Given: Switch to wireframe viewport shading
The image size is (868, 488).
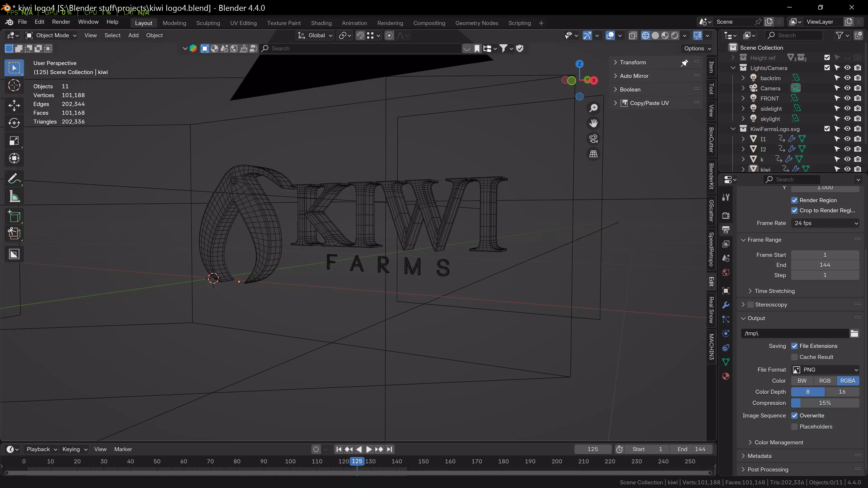Looking at the screenshot, I should pyautogui.click(x=645, y=35).
